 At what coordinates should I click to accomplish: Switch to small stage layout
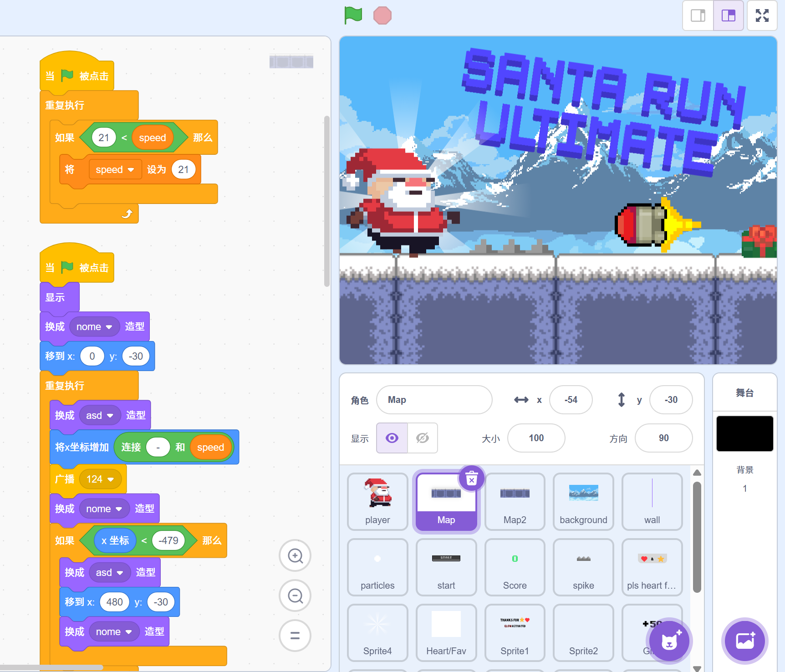(698, 15)
